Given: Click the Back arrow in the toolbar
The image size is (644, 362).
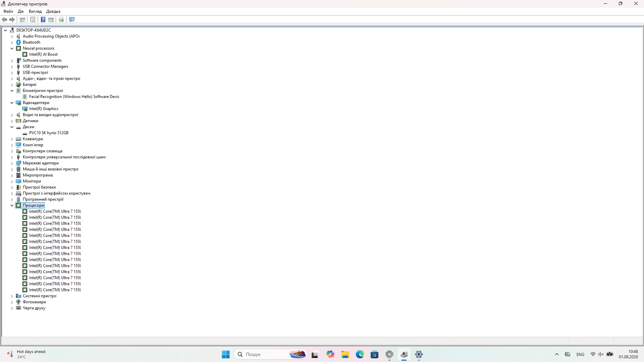Looking at the screenshot, I should tap(5, 20).
